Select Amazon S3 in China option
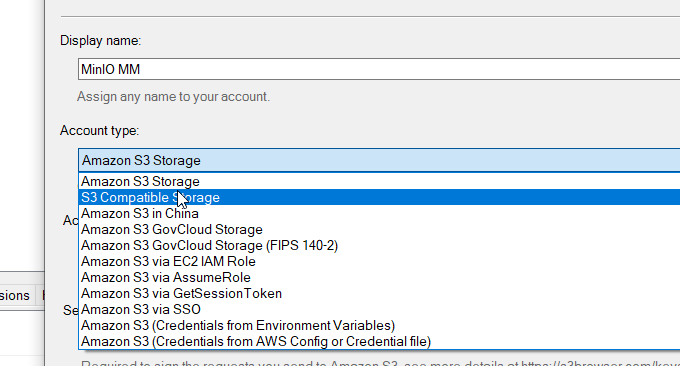This screenshot has width=680, height=366. [379, 213]
